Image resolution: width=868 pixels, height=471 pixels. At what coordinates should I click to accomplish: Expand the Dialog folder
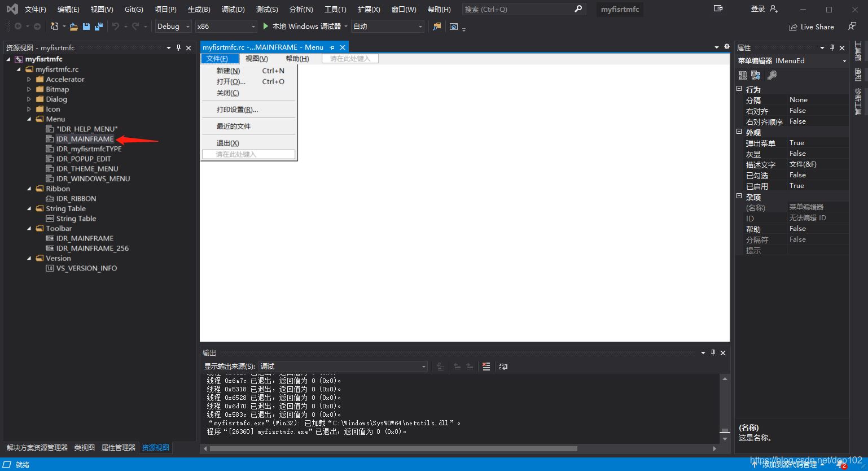[29, 99]
